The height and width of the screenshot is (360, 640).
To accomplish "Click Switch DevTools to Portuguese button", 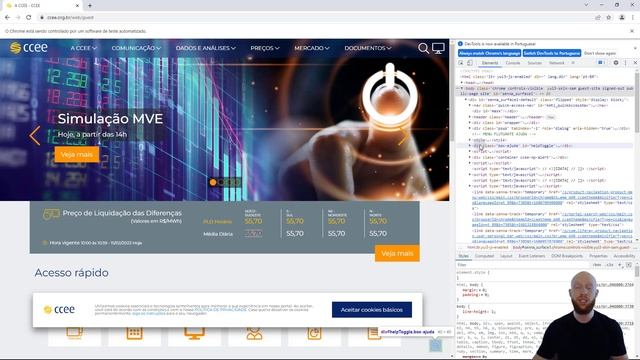I will point(552,53).
